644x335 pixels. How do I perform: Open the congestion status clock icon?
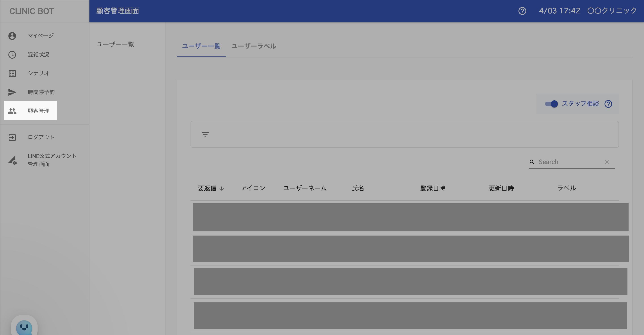pos(12,55)
